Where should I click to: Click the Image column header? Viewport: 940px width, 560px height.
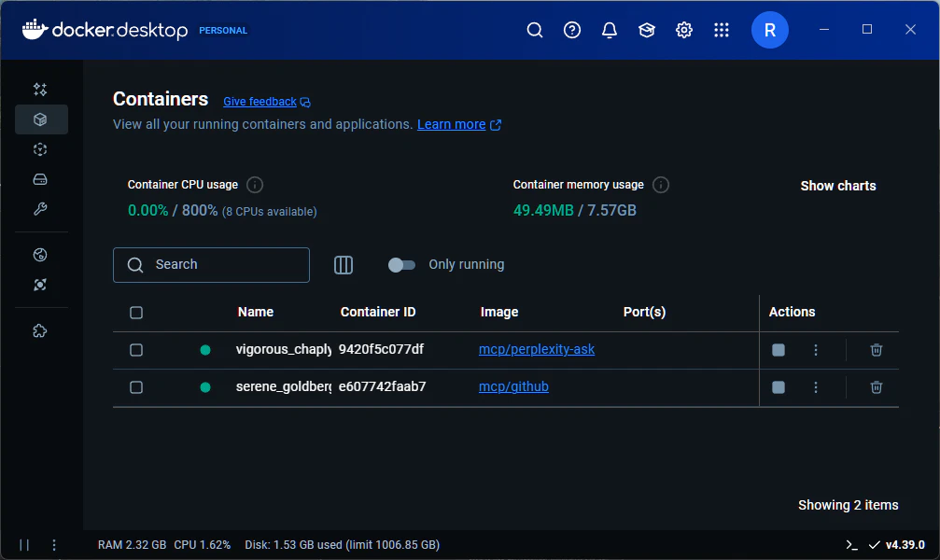point(498,312)
